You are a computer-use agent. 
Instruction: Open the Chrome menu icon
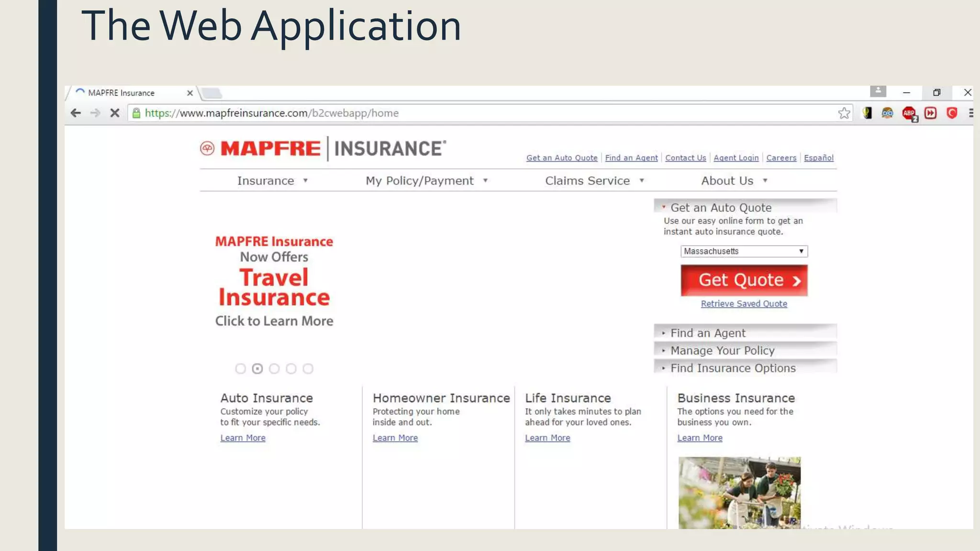(971, 113)
